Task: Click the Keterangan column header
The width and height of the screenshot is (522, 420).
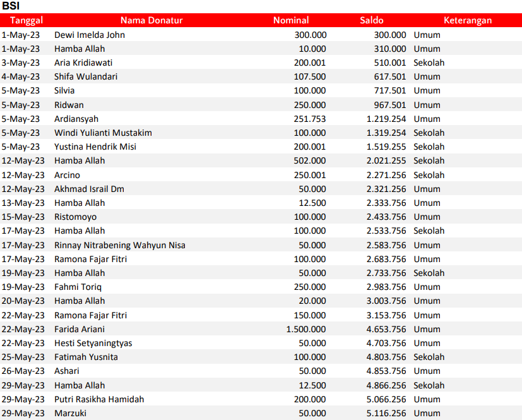Action: [467, 20]
